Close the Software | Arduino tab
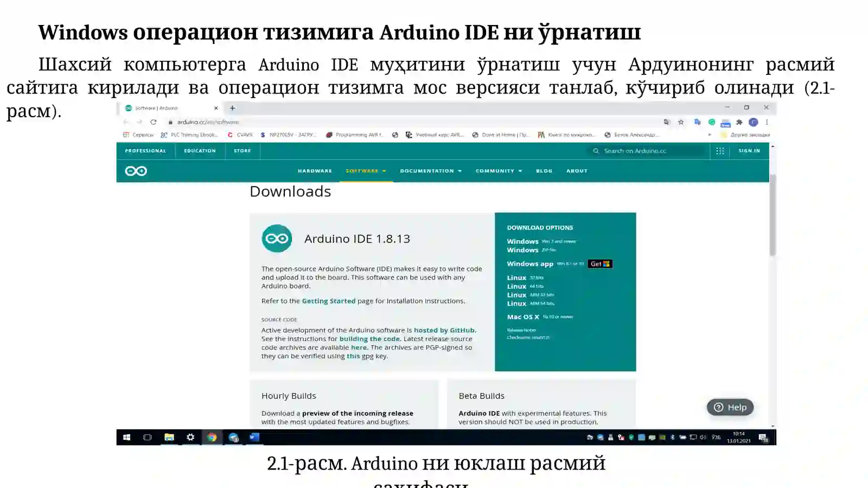The image size is (868, 488). pyautogui.click(x=216, y=108)
